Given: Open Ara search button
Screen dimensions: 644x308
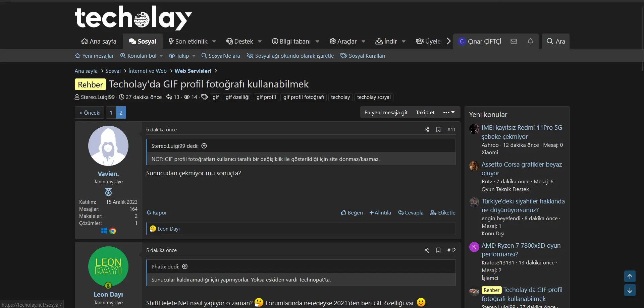Looking at the screenshot, I should coord(556,41).
